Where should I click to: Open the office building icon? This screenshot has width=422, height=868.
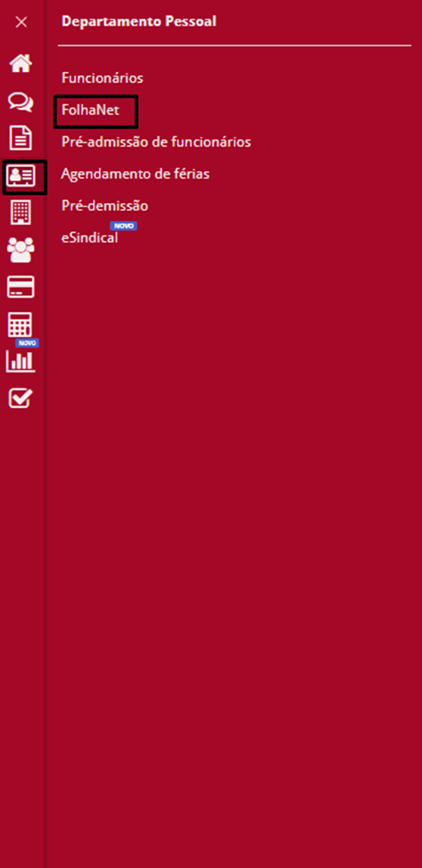tap(21, 212)
